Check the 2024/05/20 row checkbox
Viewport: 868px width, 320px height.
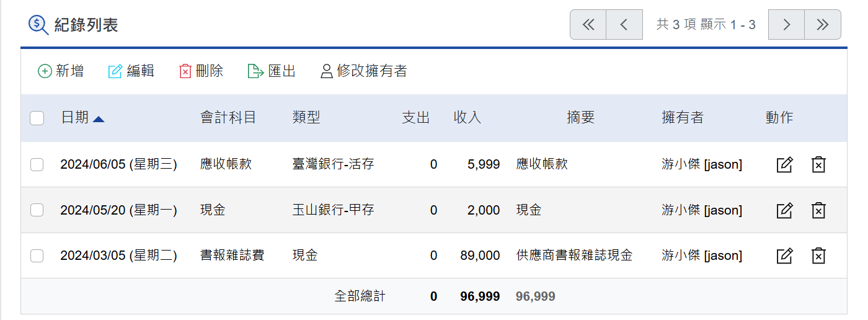tap(37, 210)
